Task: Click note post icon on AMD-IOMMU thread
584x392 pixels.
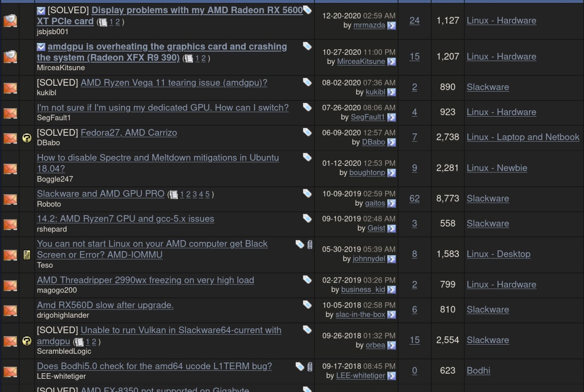Action: click(x=27, y=255)
